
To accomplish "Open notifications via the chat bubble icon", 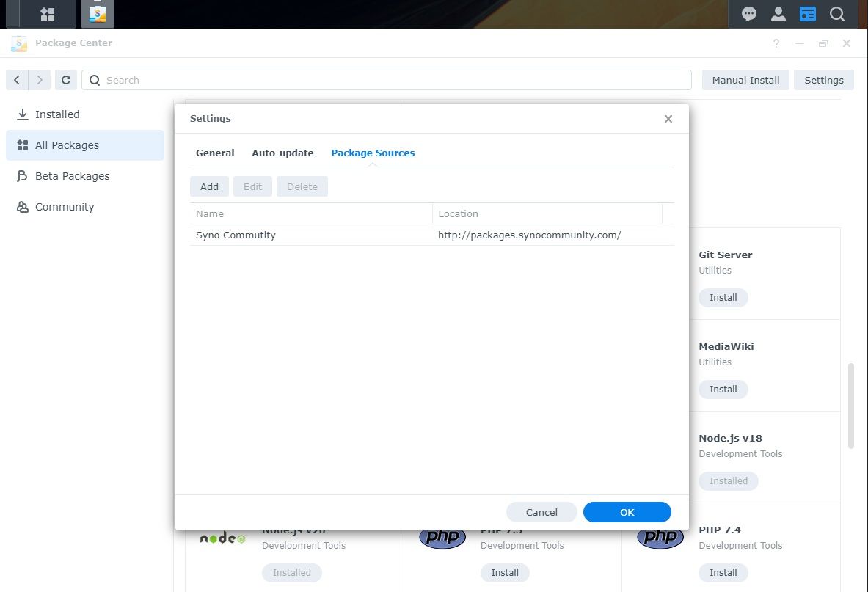I will coord(748,13).
